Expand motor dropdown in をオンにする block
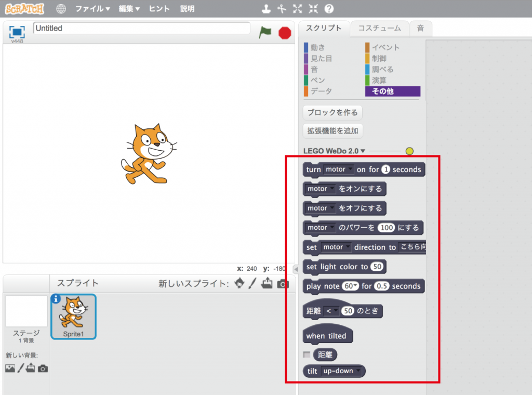 [x=332, y=189]
